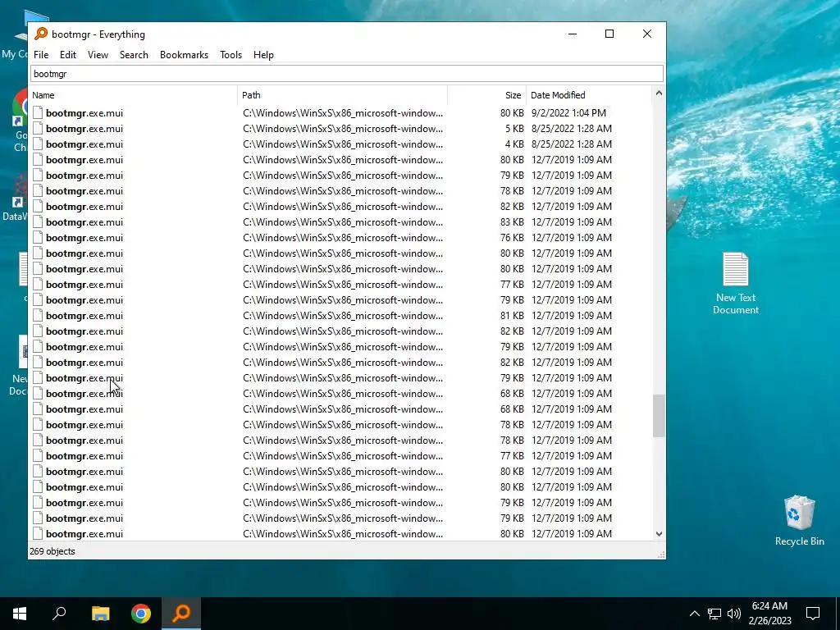Select the file icon of the 4 KB bootmgr.exe.mui
Image resolution: width=840 pixels, height=630 pixels.
coord(38,144)
